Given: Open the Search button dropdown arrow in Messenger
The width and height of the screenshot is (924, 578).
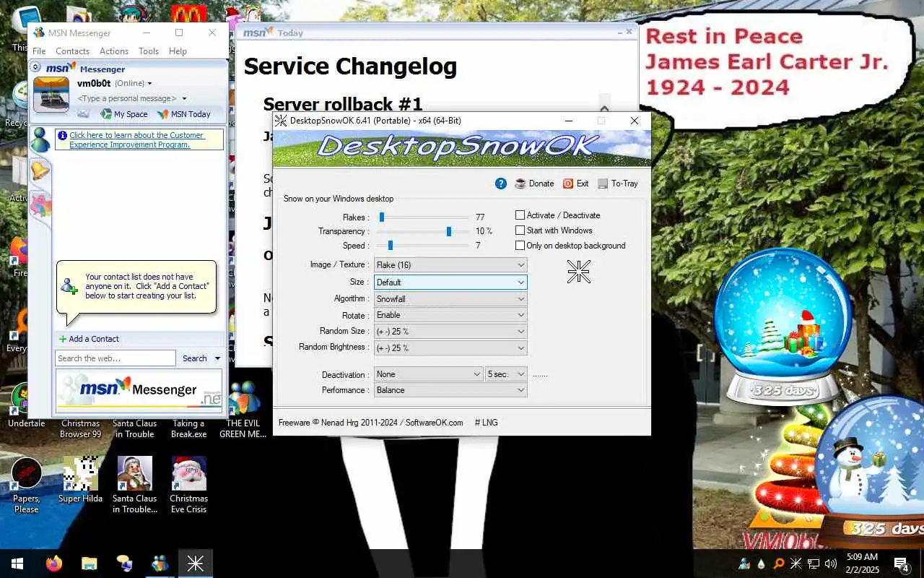Looking at the screenshot, I should click(x=217, y=358).
